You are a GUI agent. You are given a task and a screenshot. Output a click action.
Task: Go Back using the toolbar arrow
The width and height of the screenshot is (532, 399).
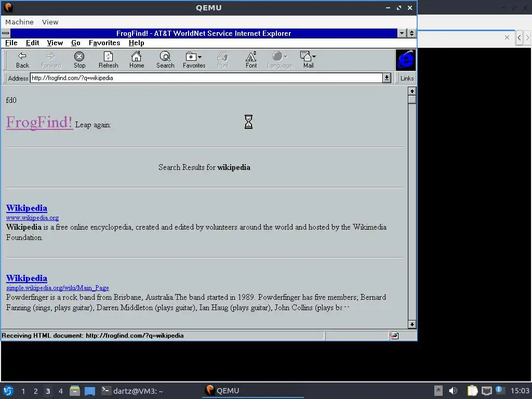[22, 60]
